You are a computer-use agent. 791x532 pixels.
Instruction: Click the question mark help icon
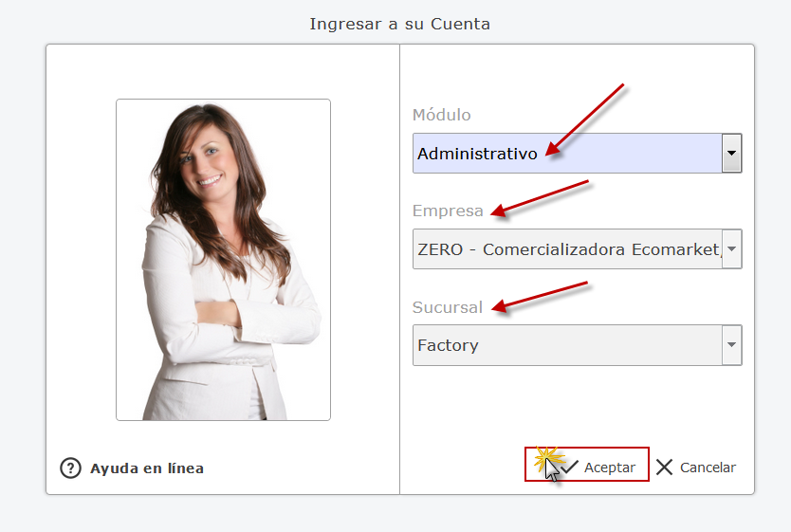70,468
